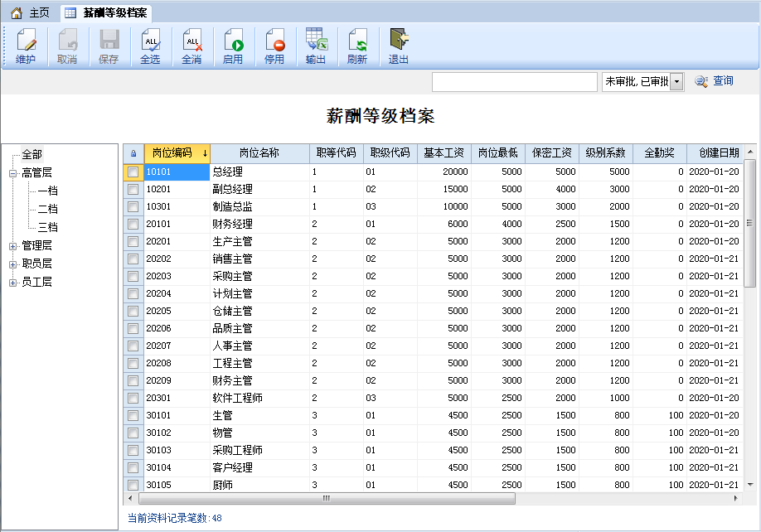
Task: Check the box for row 10101 总经理
Action: (x=133, y=172)
